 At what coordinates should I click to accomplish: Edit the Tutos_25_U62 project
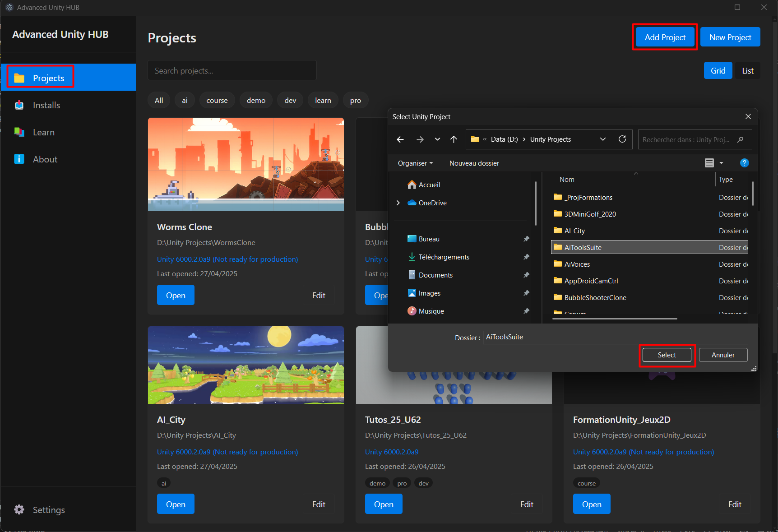527,504
